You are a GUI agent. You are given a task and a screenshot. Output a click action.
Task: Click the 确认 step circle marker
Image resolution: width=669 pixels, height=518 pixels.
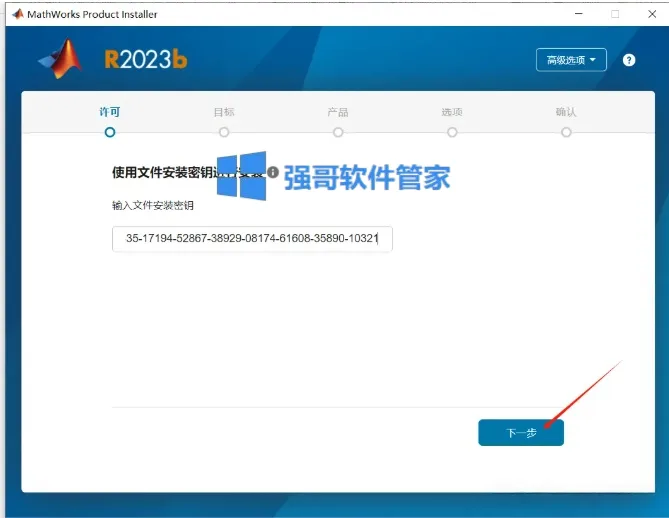566,132
